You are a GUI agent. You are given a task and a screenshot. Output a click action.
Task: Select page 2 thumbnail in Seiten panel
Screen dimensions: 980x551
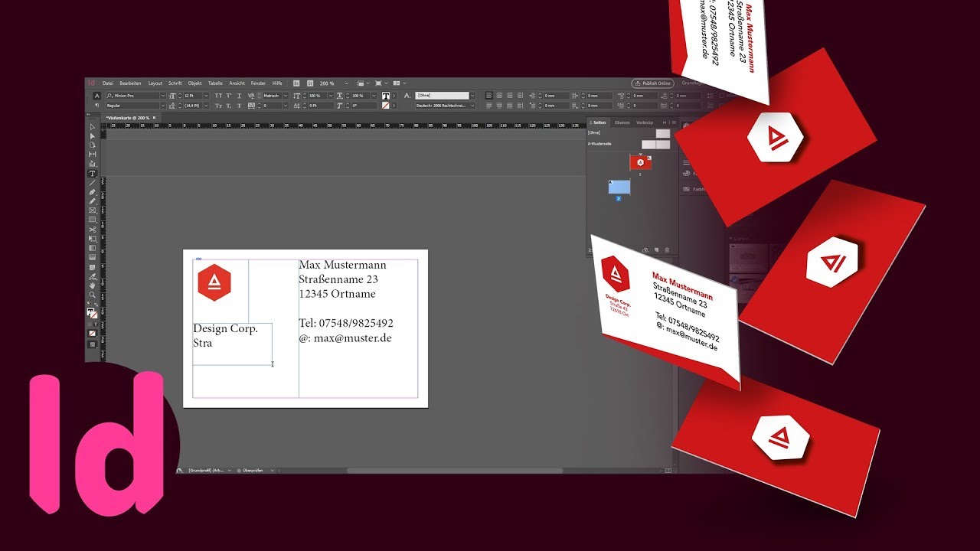pos(619,187)
